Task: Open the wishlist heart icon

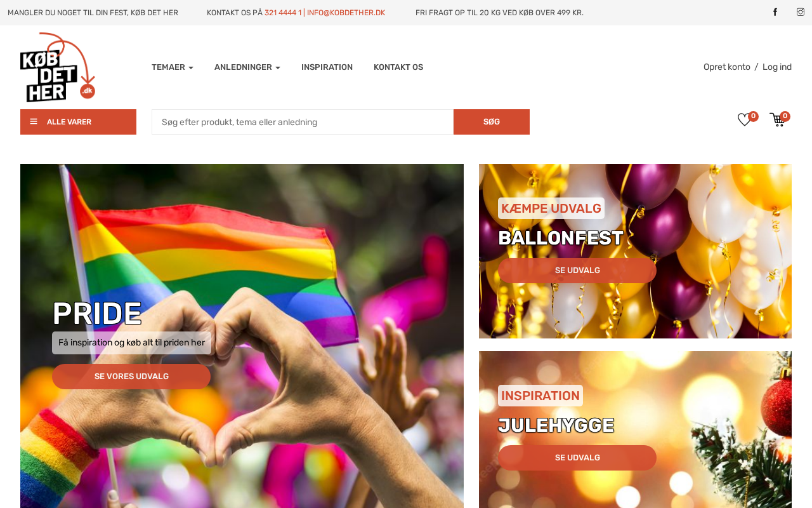Action: pyautogui.click(x=744, y=119)
